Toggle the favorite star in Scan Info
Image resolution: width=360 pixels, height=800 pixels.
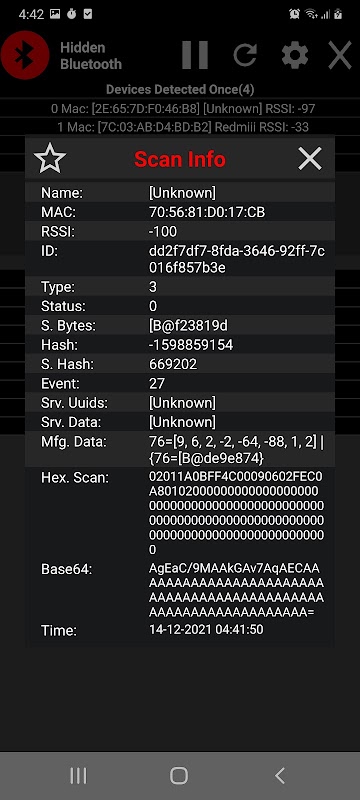[x=50, y=159]
